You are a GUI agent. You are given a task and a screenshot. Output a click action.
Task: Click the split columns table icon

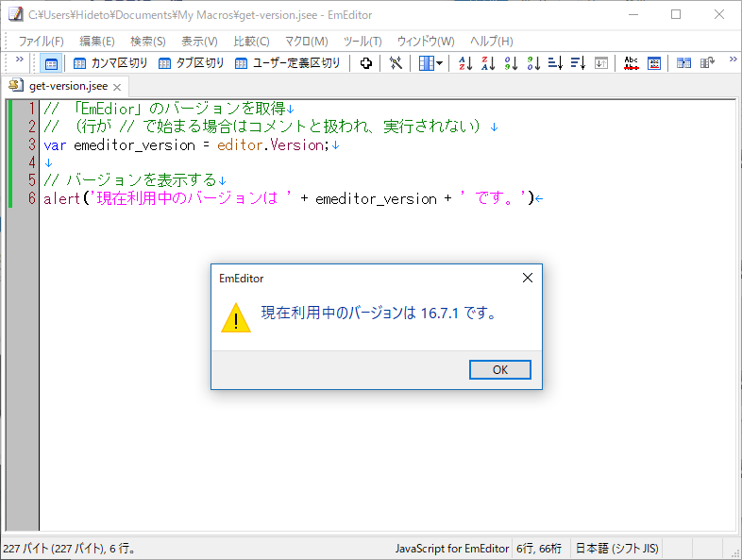[683, 63]
